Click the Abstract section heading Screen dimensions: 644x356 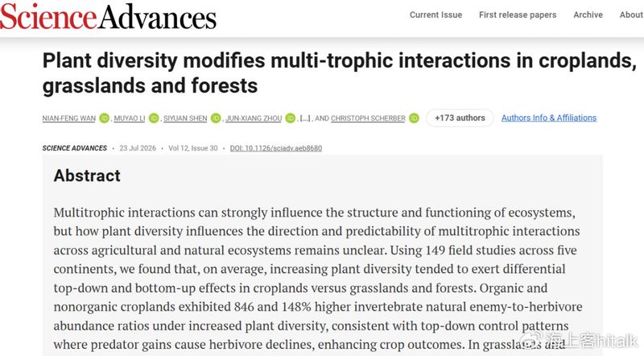87,176
